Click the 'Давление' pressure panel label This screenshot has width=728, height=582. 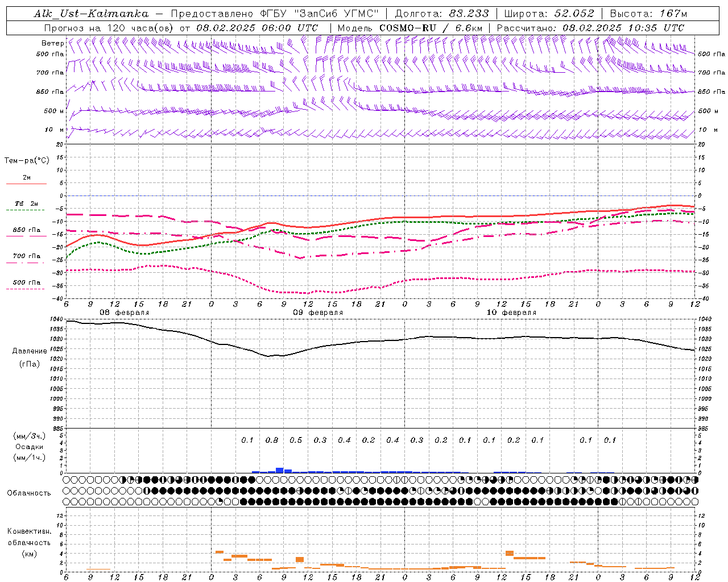[30, 351]
